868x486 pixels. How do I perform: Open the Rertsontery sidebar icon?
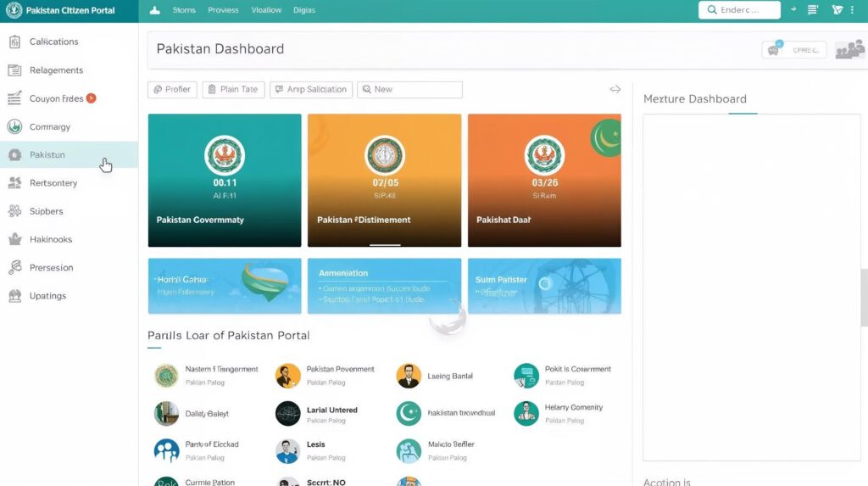[x=15, y=183]
